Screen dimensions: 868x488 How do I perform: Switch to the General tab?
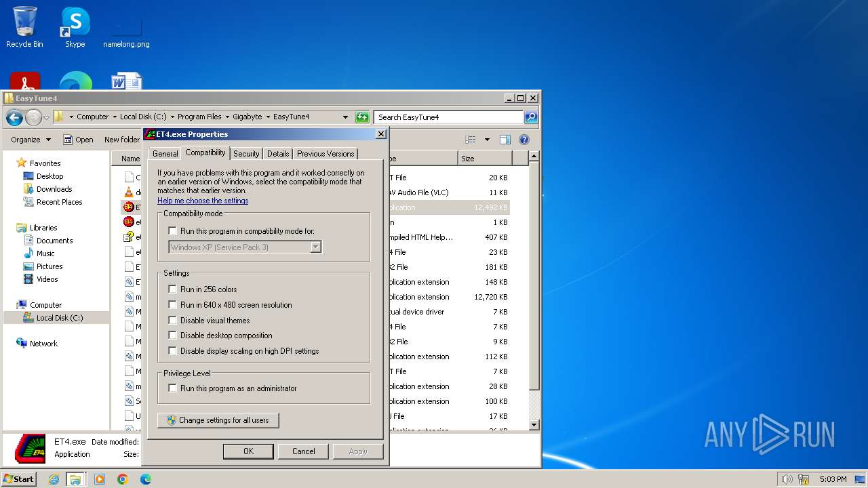click(165, 154)
